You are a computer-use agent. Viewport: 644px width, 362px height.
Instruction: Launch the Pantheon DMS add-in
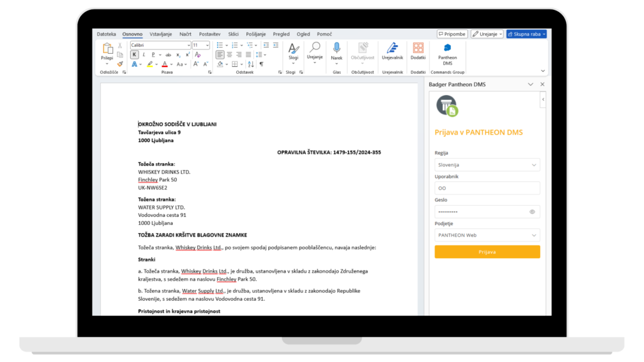point(447,54)
